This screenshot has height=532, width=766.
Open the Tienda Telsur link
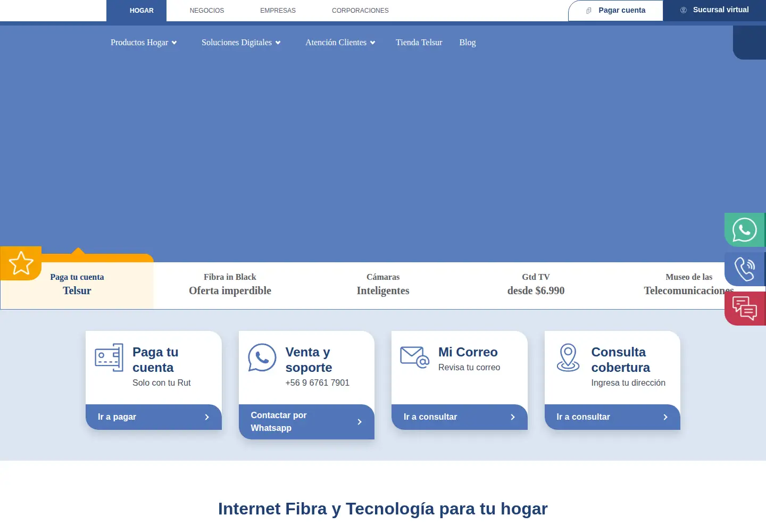tap(419, 43)
